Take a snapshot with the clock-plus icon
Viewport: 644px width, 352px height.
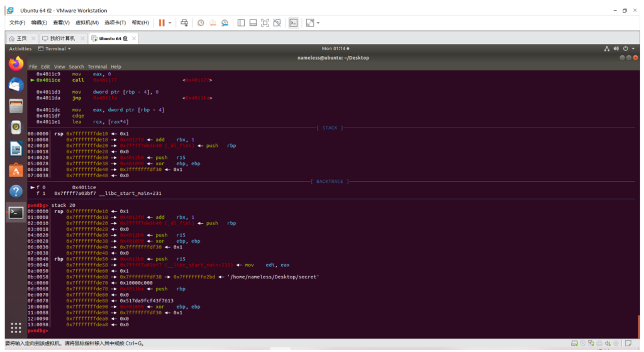pos(201,23)
